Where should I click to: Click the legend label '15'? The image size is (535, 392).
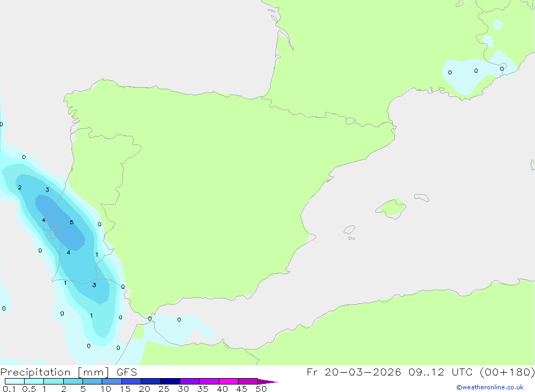pos(125,389)
